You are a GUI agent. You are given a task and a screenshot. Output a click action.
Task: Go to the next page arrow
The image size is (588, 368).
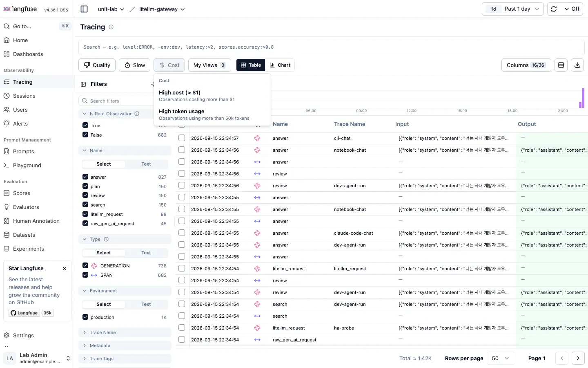578,358
